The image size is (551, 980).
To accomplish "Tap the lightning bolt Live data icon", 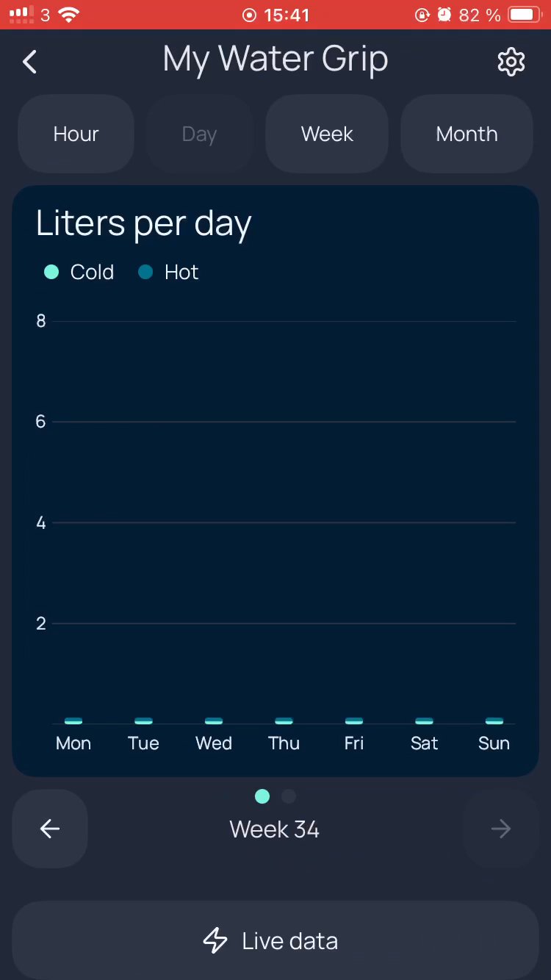I will [x=215, y=940].
